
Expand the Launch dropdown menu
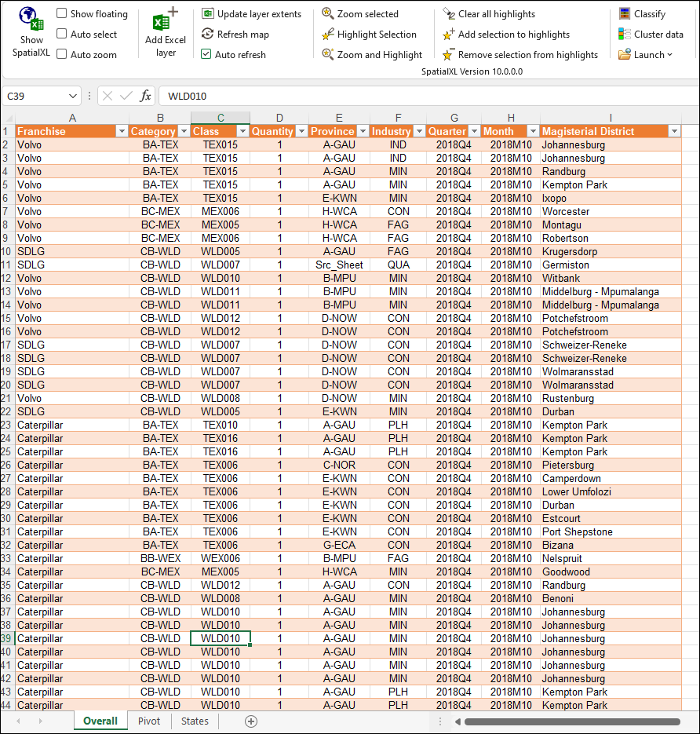(x=645, y=54)
